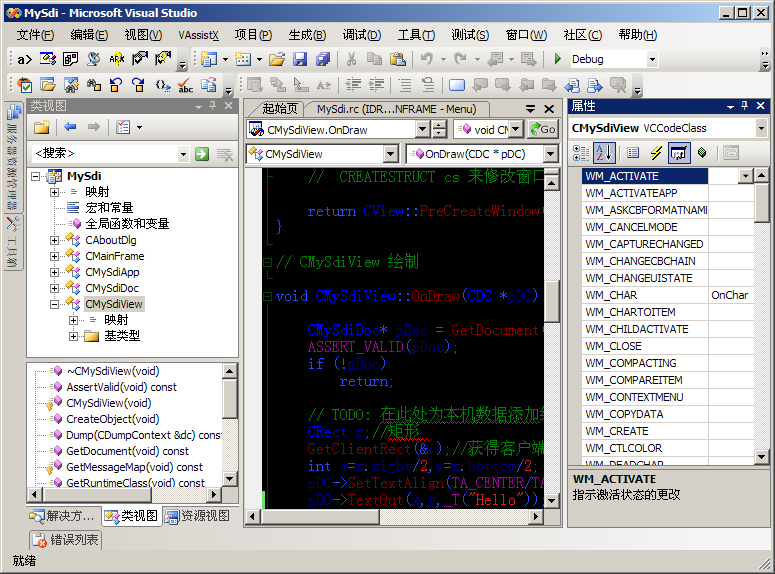The height and width of the screenshot is (574, 775).
Task: Navigate forward in Class View toolbar
Action: [x=93, y=127]
